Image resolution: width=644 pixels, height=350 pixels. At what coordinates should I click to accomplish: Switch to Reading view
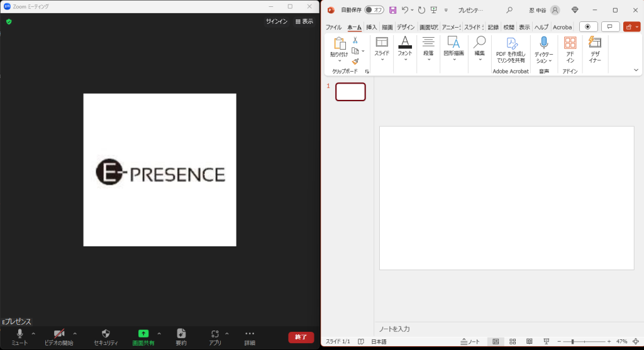click(530, 341)
